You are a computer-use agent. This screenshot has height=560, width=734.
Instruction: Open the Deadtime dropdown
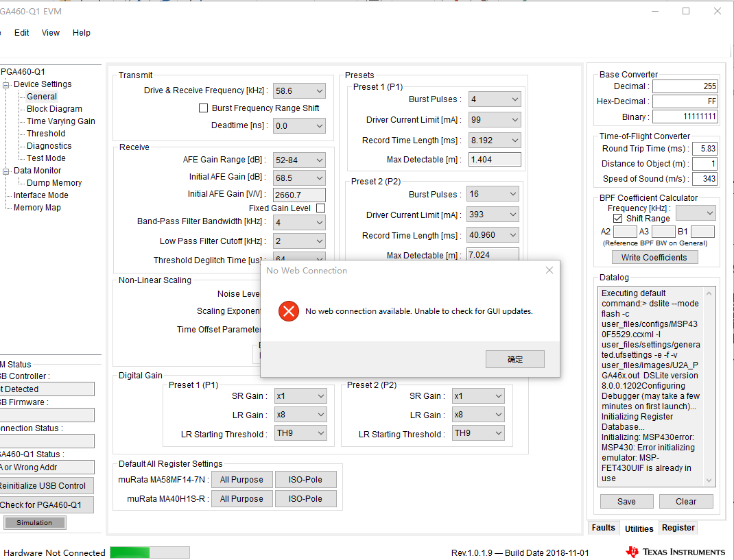(299, 126)
